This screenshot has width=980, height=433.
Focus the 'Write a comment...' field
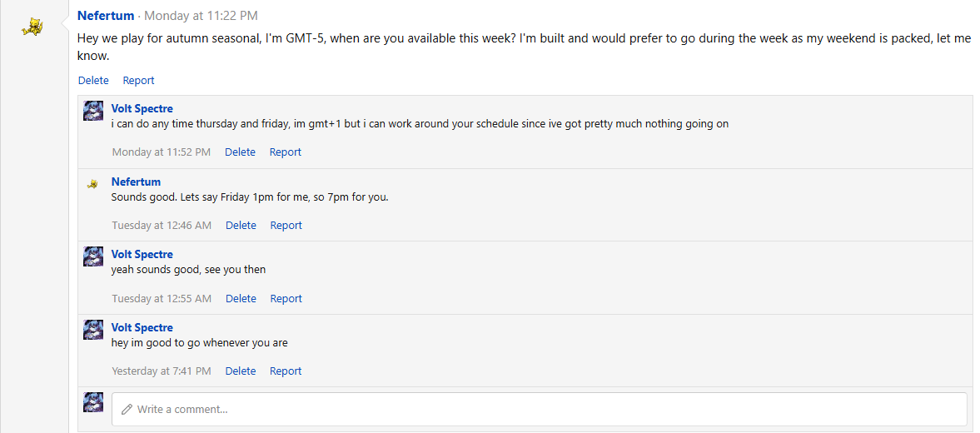(x=540, y=409)
